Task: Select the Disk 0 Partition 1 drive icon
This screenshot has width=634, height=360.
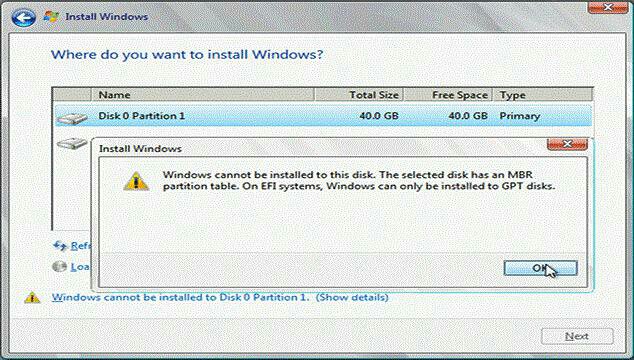Action: click(72, 118)
